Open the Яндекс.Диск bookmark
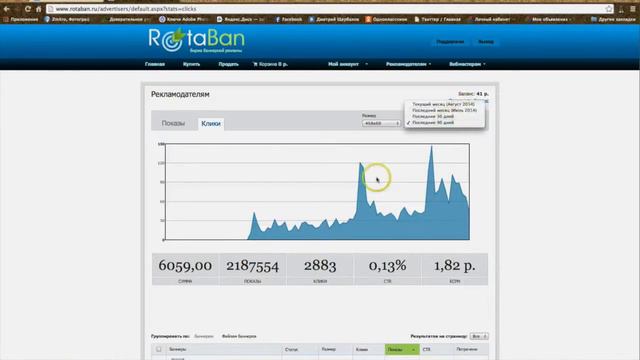 (x=240, y=19)
